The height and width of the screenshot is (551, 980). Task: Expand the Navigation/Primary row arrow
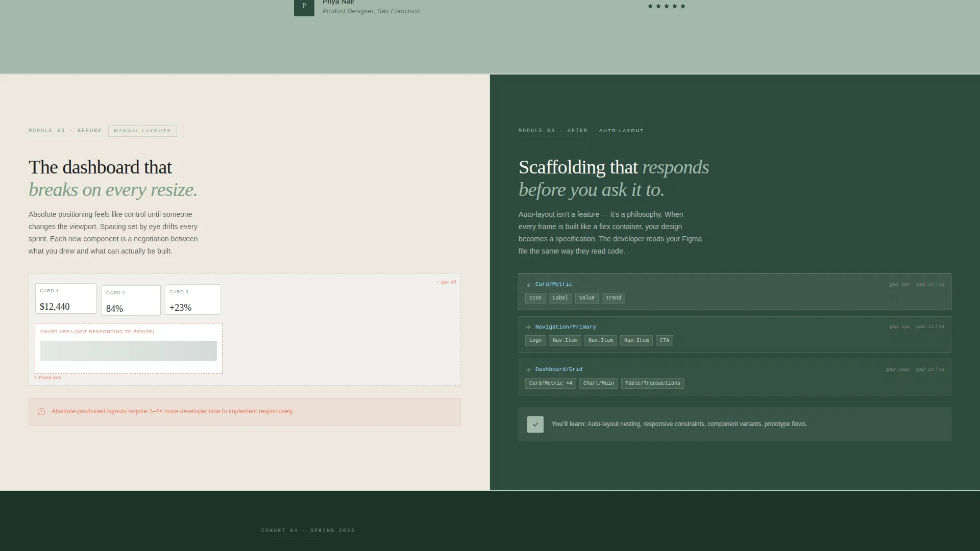528,327
